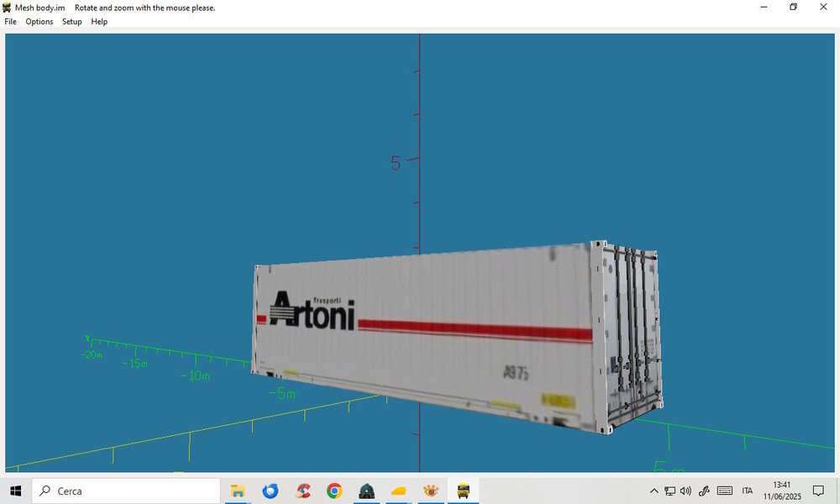This screenshot has width=840, height=504.
Task: Open clock showing 13:41 11/06/2025
Action: point(782,491)
